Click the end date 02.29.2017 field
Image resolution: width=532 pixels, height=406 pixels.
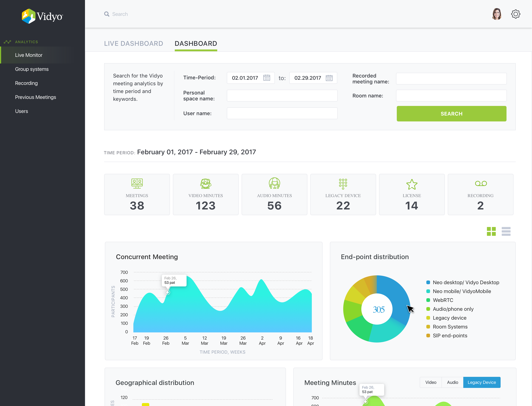pyautogui.click(x=313, y=78)
